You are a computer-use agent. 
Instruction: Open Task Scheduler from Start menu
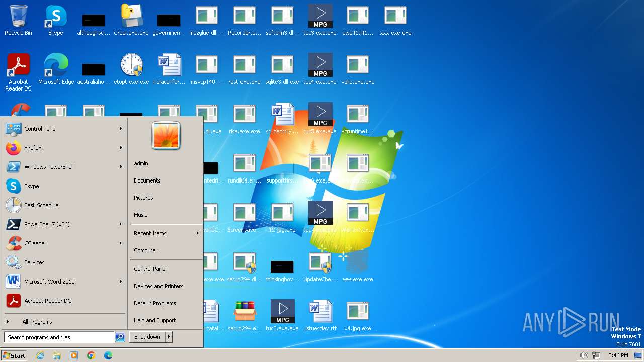click(64, 205)
